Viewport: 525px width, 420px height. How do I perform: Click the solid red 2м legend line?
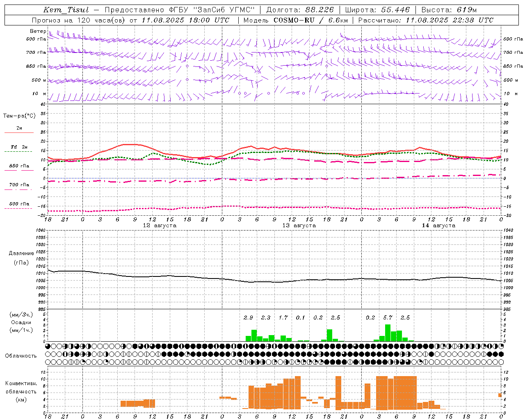pos(19,132)
